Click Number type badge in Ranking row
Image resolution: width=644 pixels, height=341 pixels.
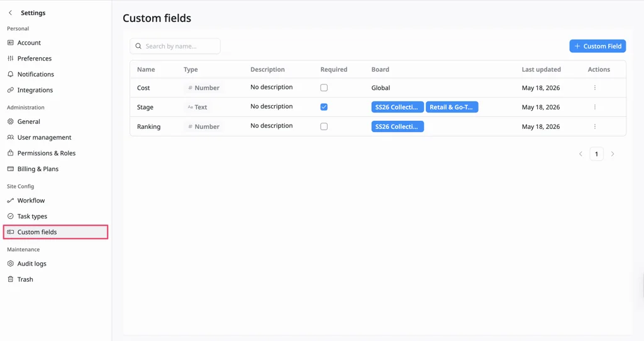pos(204,126)
